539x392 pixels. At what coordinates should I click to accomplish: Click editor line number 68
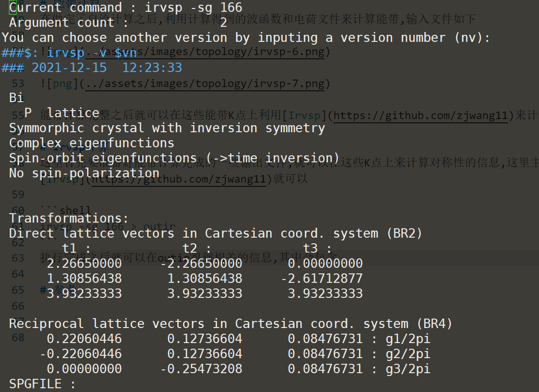pyautogui.click(x=18, y=338)
